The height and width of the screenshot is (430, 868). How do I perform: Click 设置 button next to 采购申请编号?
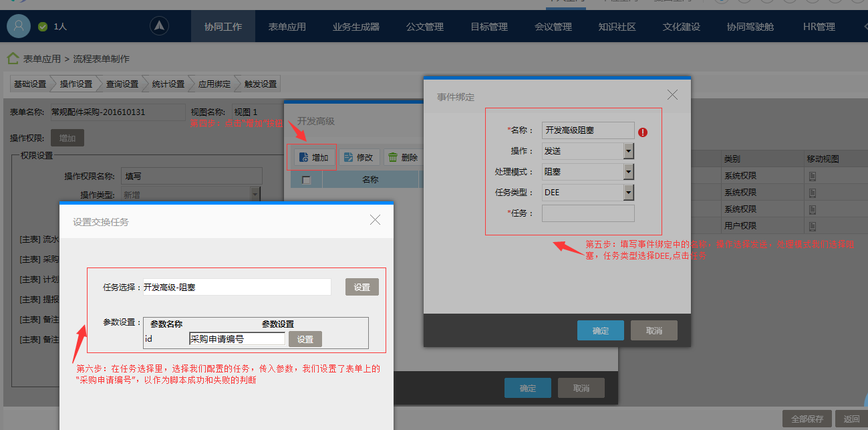point(305,339)
